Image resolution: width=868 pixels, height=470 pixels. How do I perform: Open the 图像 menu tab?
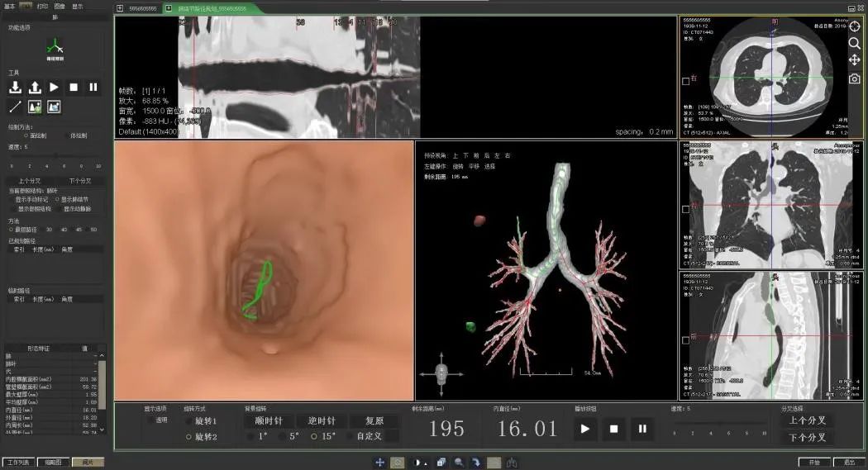tap(60, 6)
